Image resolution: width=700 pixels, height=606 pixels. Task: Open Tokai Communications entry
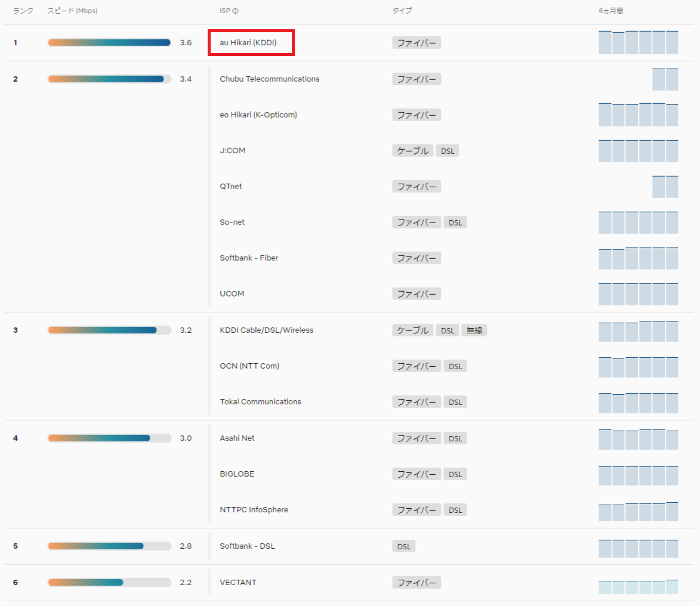click(x=261, y=401)
